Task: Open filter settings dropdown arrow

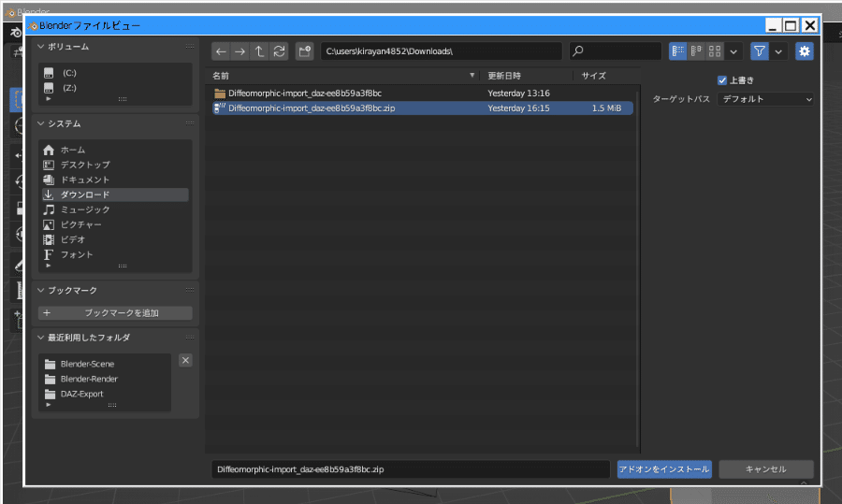Action: [x=778, y=51]
